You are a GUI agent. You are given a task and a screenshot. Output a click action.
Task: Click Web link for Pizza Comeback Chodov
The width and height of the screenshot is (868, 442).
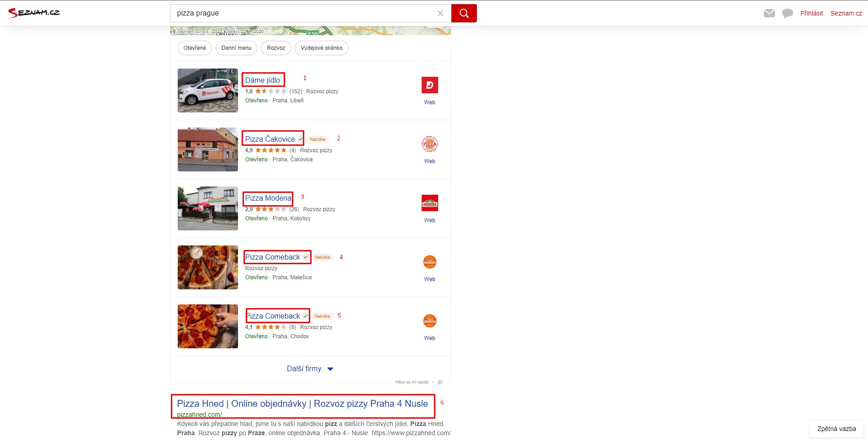[429, 338]
